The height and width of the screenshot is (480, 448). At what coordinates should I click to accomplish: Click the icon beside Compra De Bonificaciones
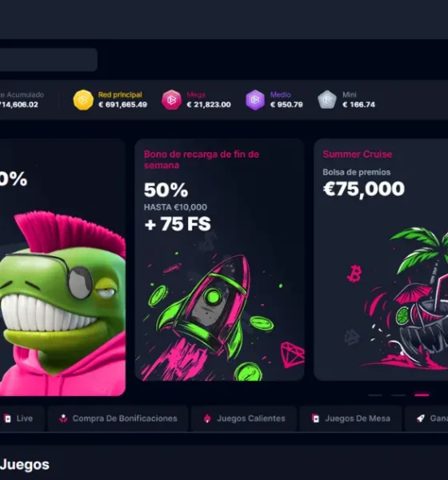click(63, 418)
